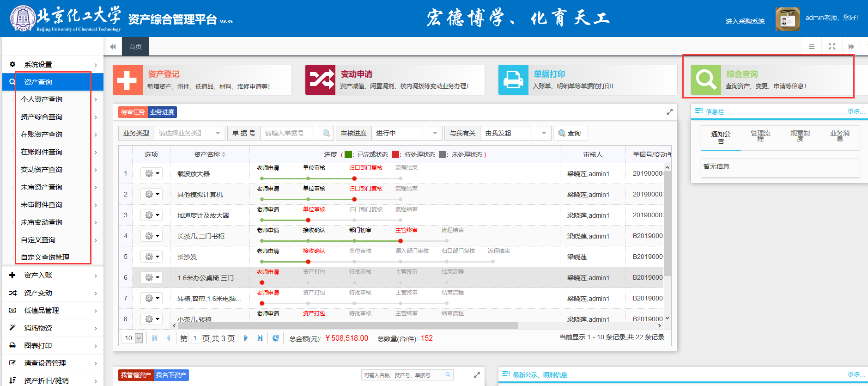
Task: Click the fullscreen icon in tab bar
Action: point(832,46)
